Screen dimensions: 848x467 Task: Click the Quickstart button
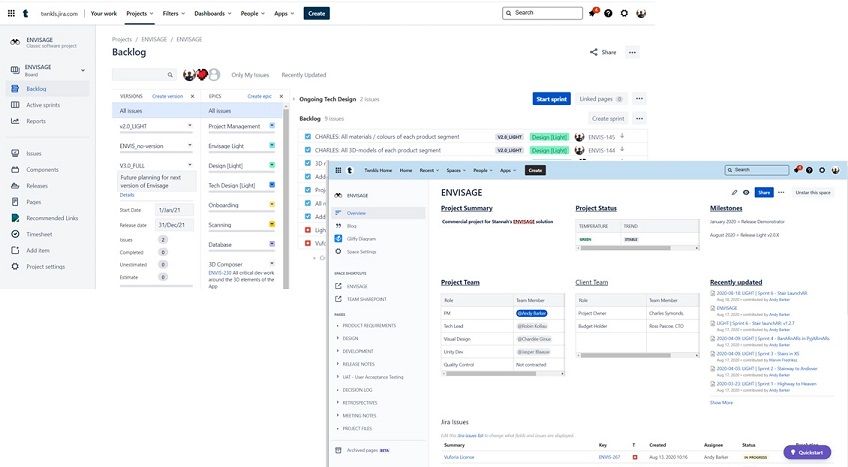(x=807, y=452)
